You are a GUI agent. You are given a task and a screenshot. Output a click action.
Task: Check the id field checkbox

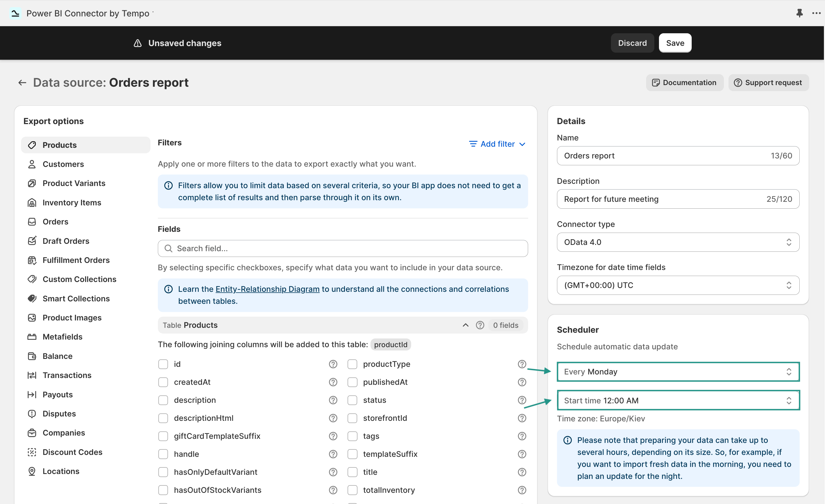point(163,364)
